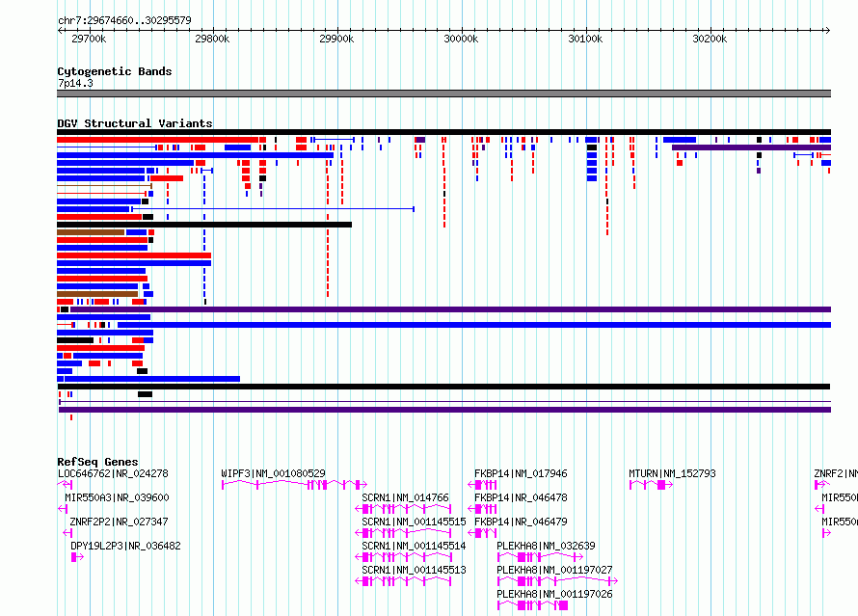Open the DPY19L2P3|NR_036482 gene label
Image resolution: width=858 pixels, height=616 pixels.
[125, 546]
